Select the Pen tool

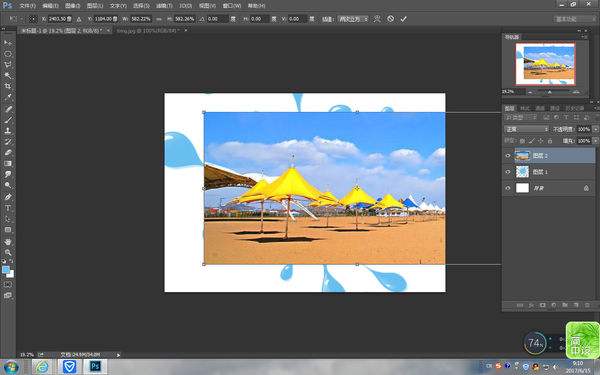click(x=8, y=197)
